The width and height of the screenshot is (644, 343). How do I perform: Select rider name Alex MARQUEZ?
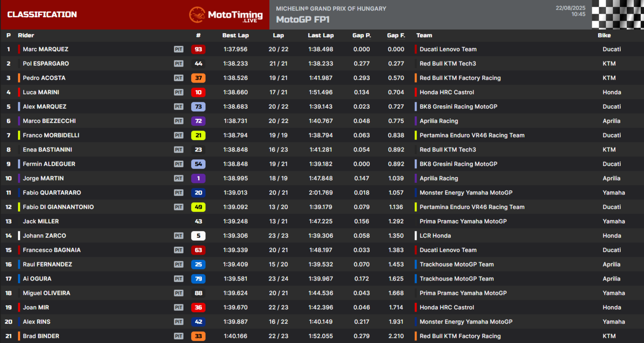[x=44, y=107]
